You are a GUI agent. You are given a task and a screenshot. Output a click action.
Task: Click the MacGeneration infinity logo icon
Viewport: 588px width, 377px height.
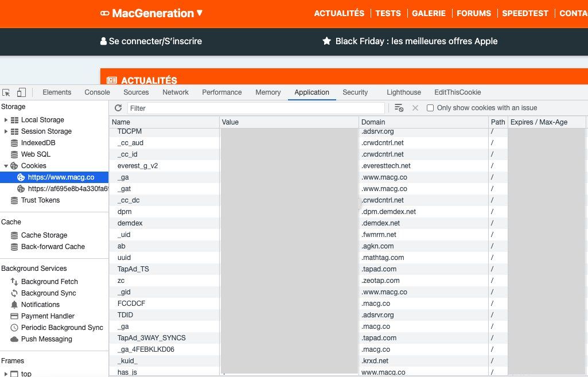[x=105, y=13]
